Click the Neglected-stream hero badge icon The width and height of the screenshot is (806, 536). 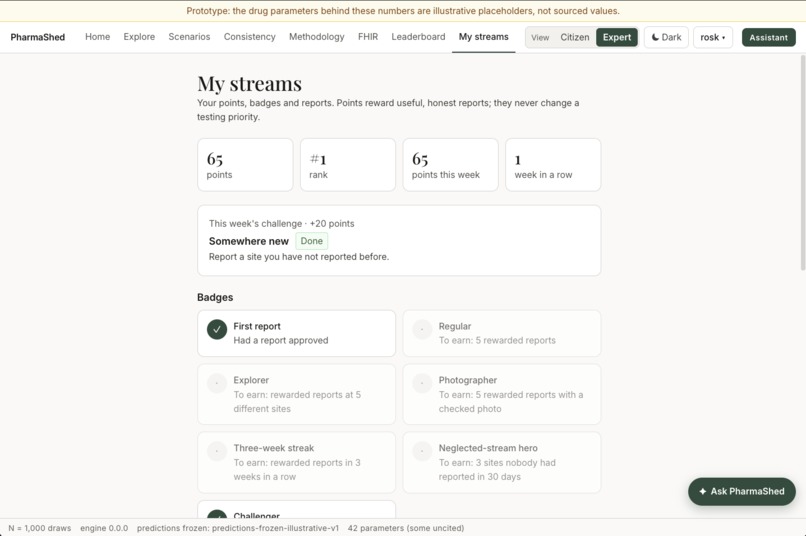(x=422, y=451)
